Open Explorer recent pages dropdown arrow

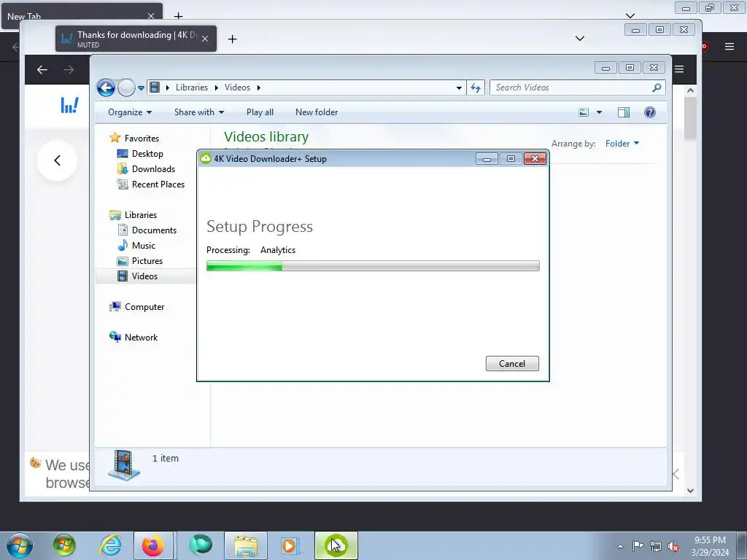[141, 88]
